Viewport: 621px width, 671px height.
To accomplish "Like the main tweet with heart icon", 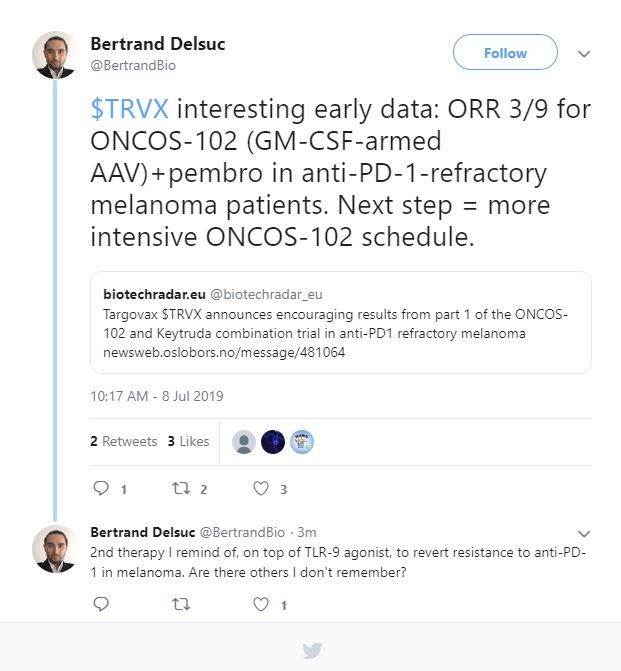I will pyautogui.click(x=261, y=488).
